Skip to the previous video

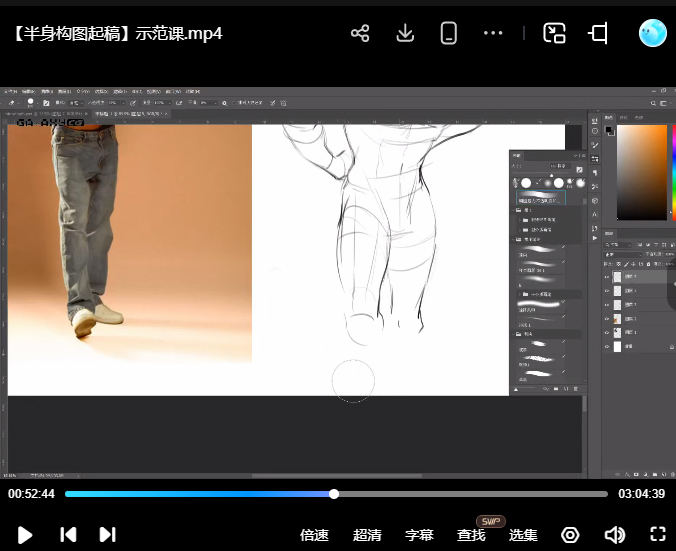point(68,535)
